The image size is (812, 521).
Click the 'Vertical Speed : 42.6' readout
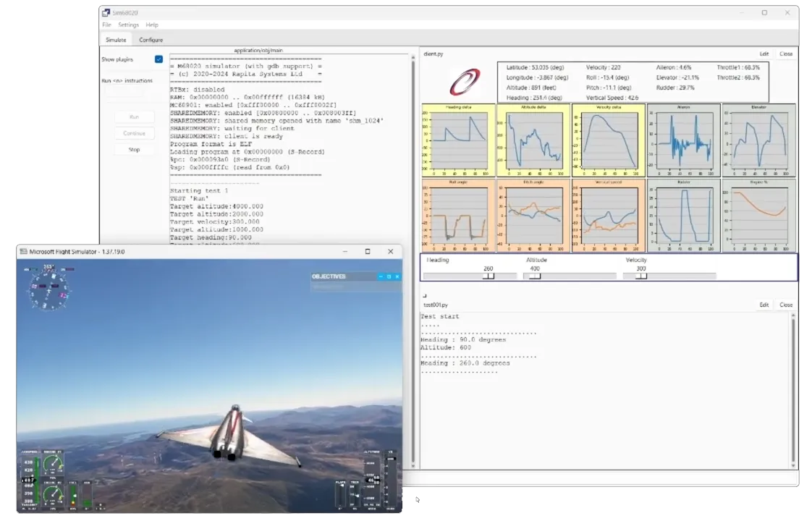[612, 98]
